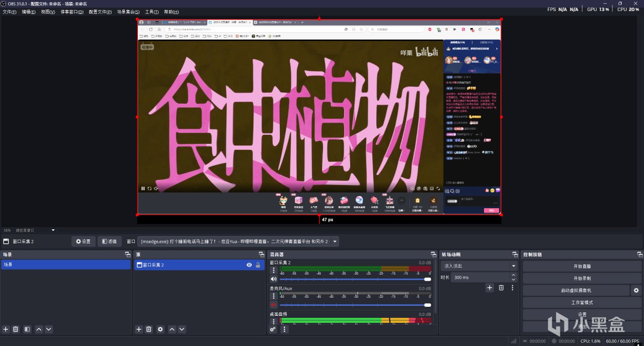Select 场景 in the scenes list
The image size is (644, 346).
tap(66, 265)
